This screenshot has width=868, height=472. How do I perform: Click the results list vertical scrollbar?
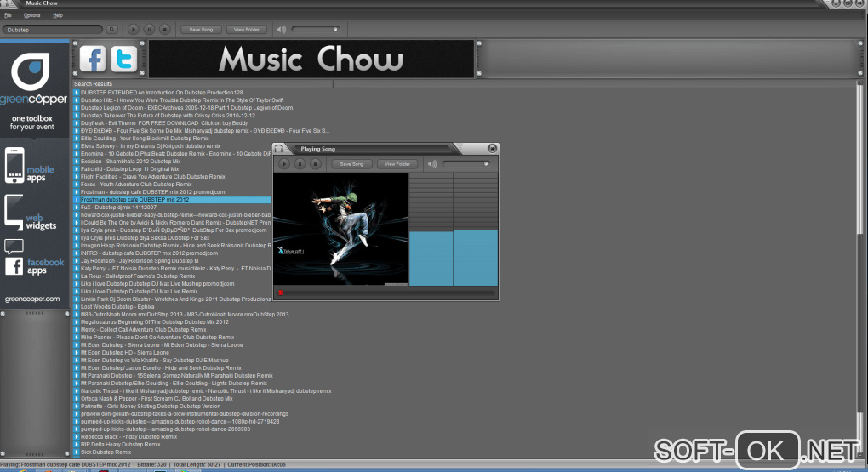(x=859, y=269)
